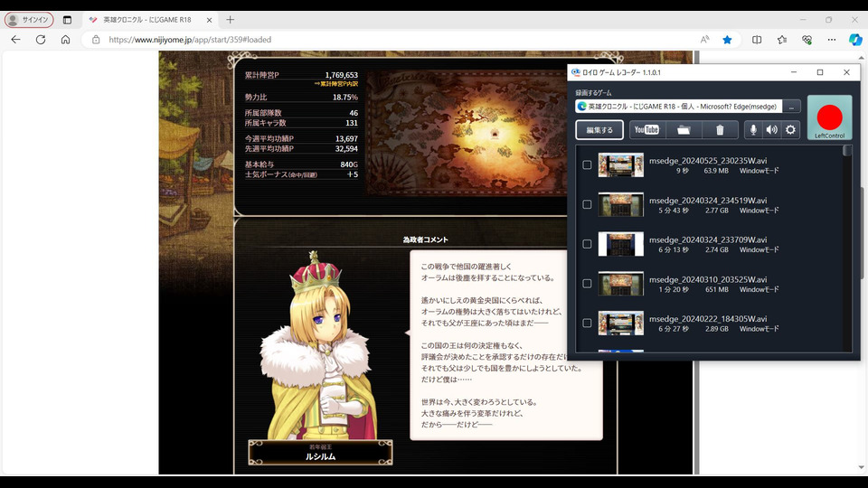
Task: Open thumbnail of msedge_20240324_233709W.avi
Action: 620,244
